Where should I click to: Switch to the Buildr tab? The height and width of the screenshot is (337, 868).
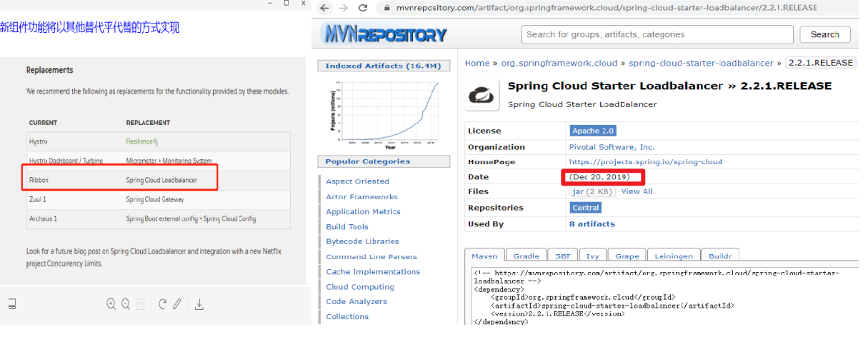(x=720, y=256)
